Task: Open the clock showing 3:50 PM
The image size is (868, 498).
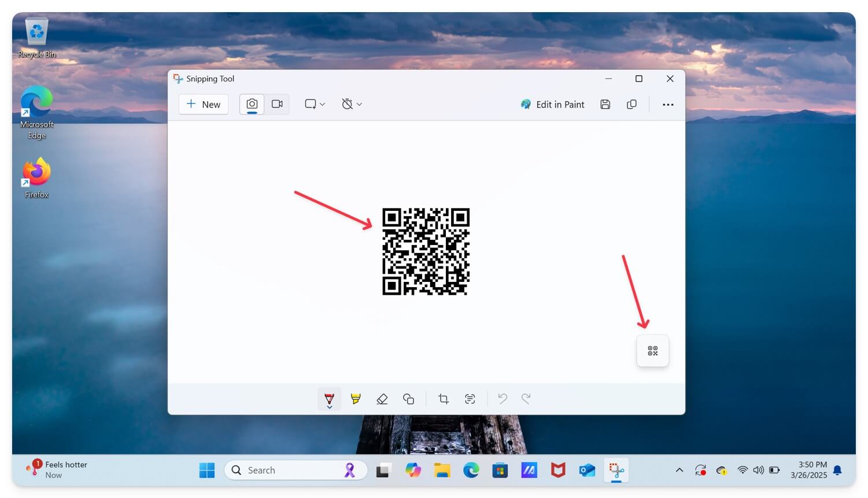Action: tap(808, 470)
